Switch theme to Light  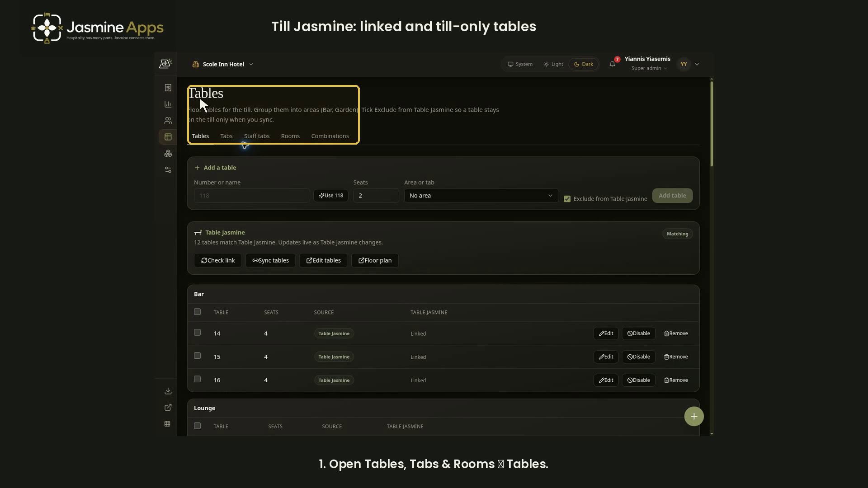click(x=553, y=64)
